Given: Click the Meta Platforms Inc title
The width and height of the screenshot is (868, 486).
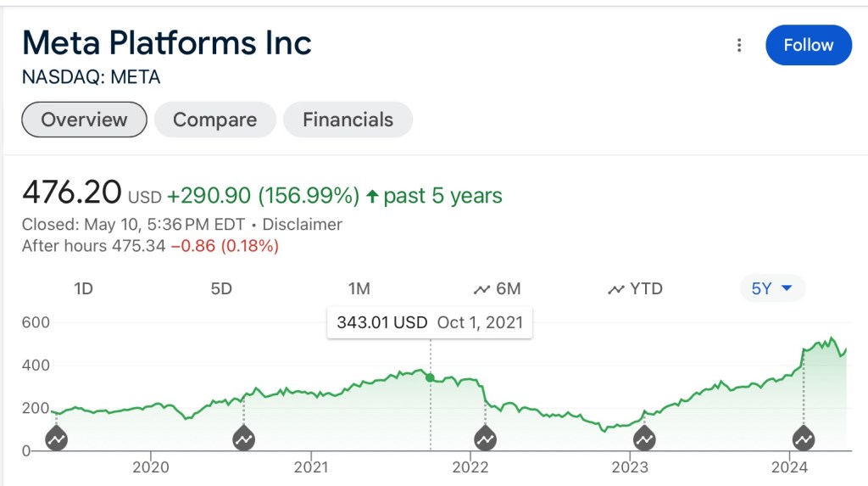Looking at the screenshot, I should pos(167,42).
